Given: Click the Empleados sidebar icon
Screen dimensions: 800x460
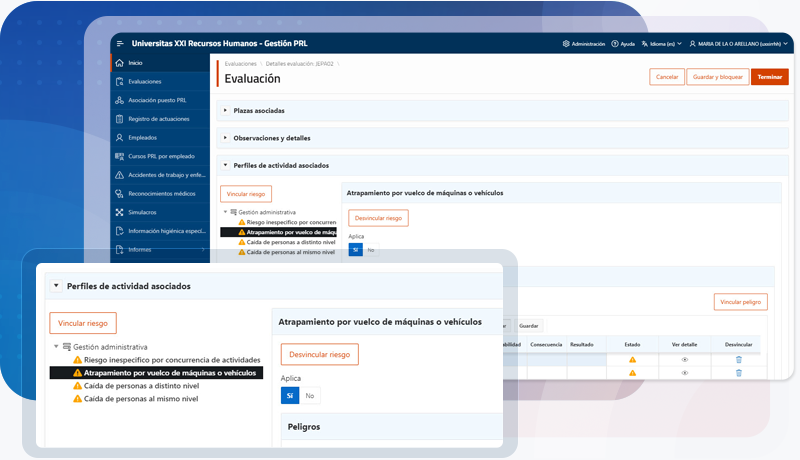Looking at the screenshot, I should [x=120, y=137].
